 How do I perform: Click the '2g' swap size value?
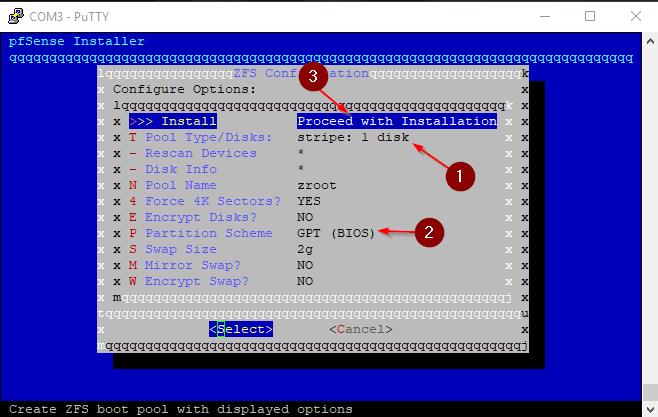(305, 249)
